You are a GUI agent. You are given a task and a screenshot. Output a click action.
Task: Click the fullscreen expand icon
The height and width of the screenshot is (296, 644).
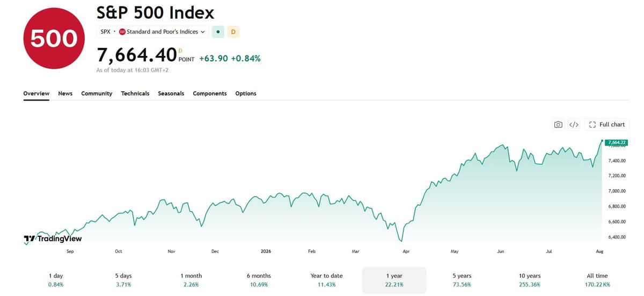(592, 125)
